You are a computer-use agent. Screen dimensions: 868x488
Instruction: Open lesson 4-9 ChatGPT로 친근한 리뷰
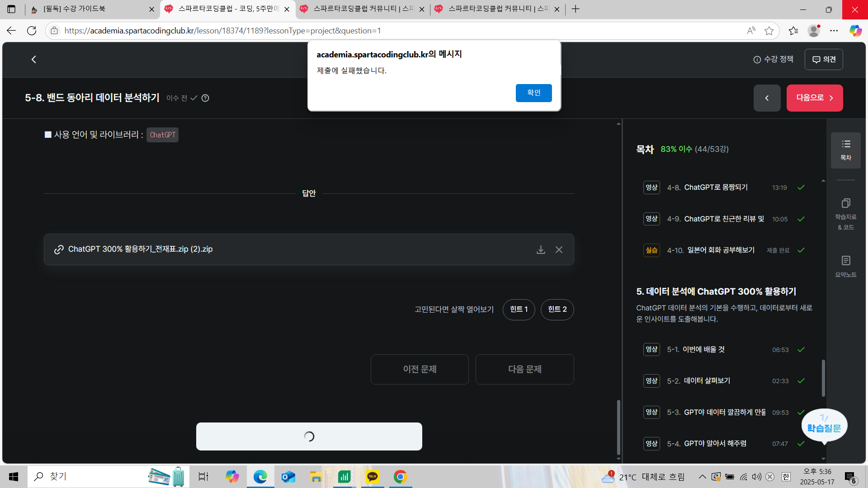click(x=723, y=219)
